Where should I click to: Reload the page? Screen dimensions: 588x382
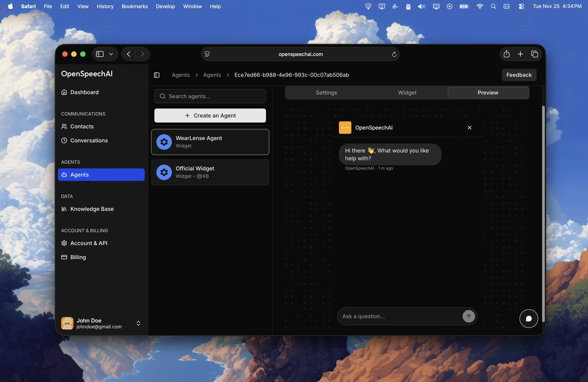pyautogui.click(x=394, y=54)
